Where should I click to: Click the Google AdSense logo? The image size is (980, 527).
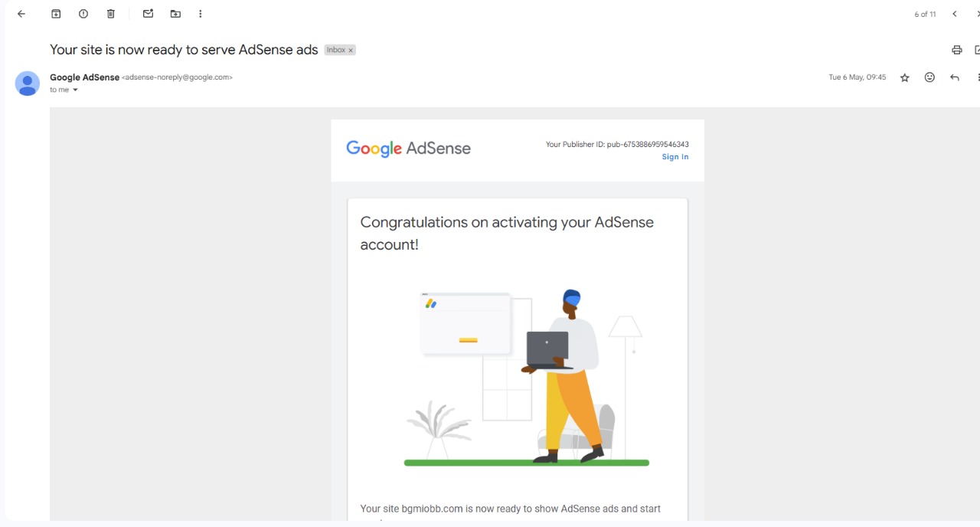point(408,149)
